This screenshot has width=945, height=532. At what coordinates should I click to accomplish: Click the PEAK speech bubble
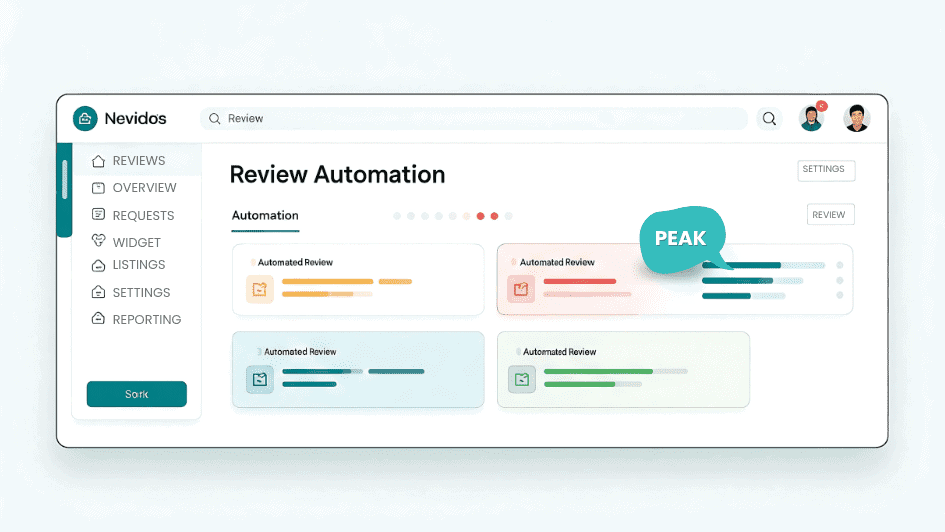click(x=682, y=239)
